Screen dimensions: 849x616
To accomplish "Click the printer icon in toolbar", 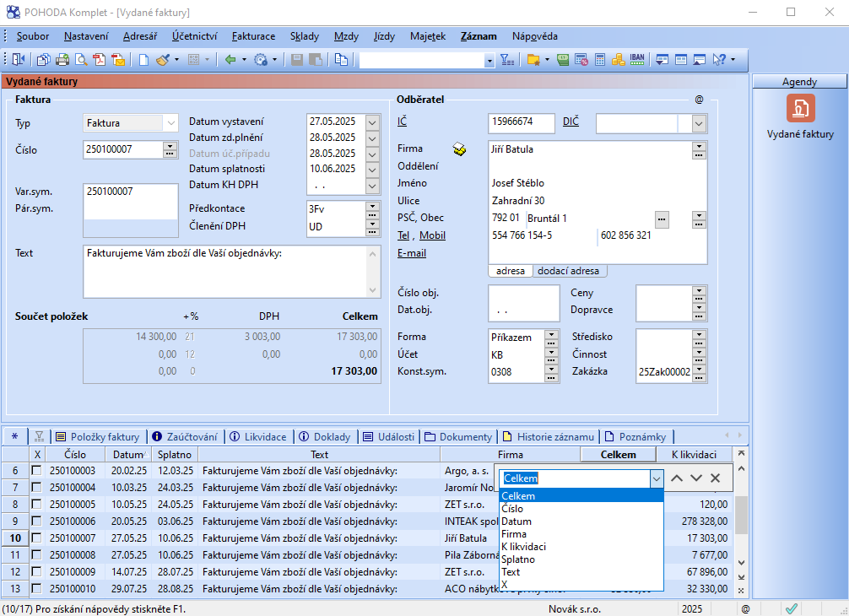I will tap(62, 60).
